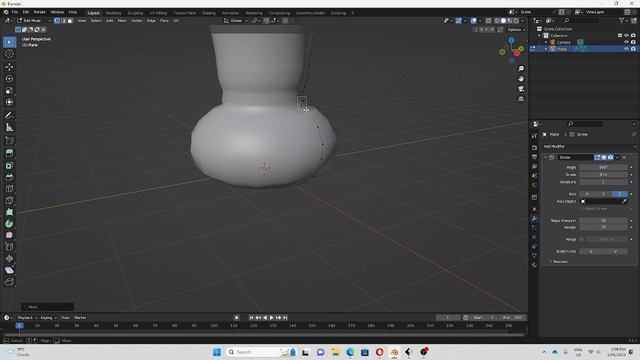Click the Windows Start button
The height and width of the screenshot is (360, 640).
217,352
